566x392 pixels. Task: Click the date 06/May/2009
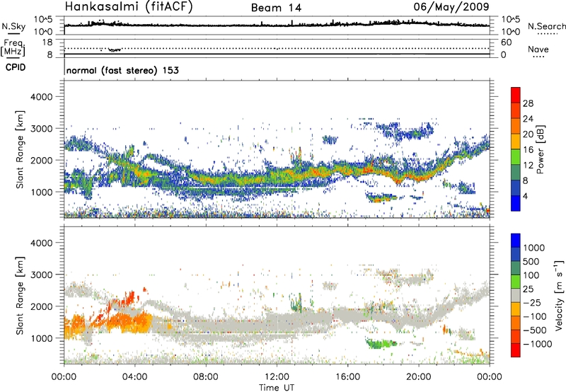[x=451, y=7]
